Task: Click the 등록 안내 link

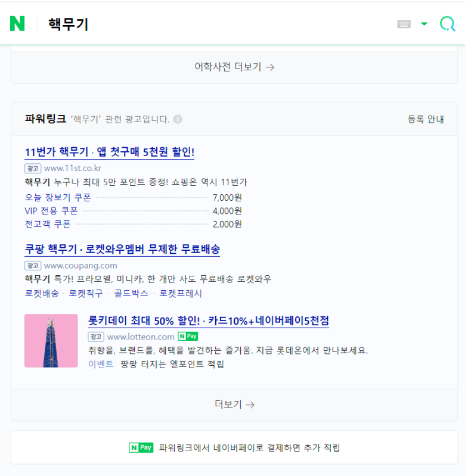Action: pyautogui.click(x=426, y=119)
